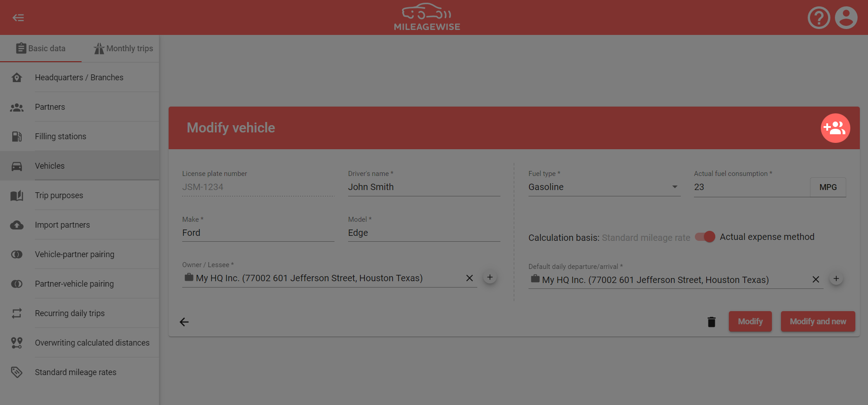Click the Modify button
The height and width of the screenshot is (405, 868).
pyautogui.click(x=750, y=322)
